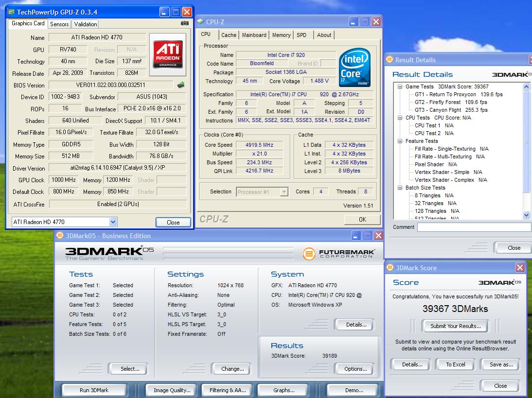Minimize the GPU-Z window
The height and width of the screenshot is (398, 532).
(164, 12)
